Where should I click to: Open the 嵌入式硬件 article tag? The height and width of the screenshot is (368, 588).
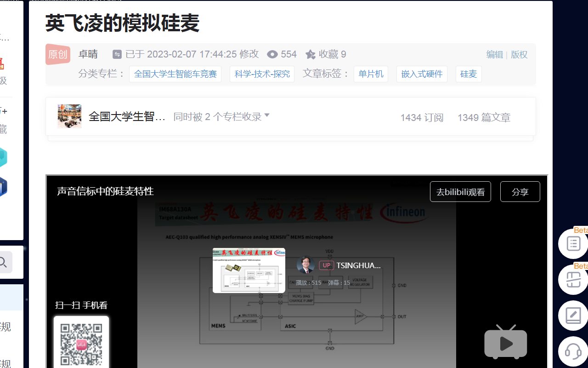[422, 74]
